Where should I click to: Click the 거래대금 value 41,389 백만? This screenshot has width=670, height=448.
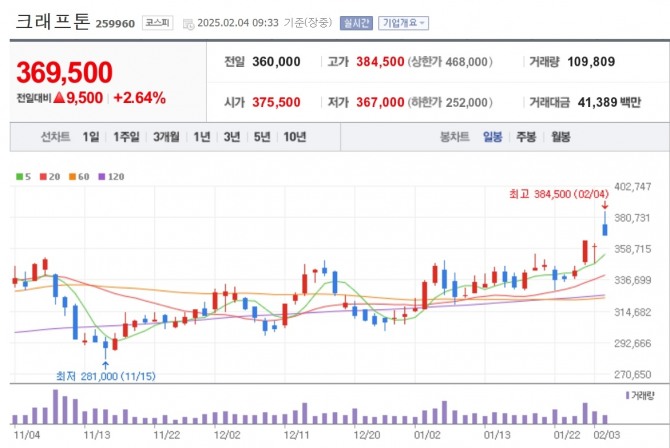coord(609,102)
